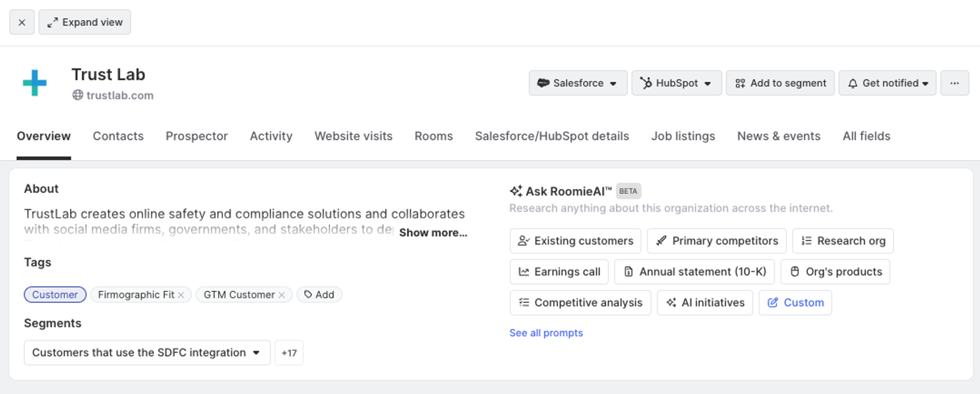Viewport: 980px width, 394px height.
Task: Click the globe icon beside trustlab.com
Action: pyautogui.click(x=77, y=95)
